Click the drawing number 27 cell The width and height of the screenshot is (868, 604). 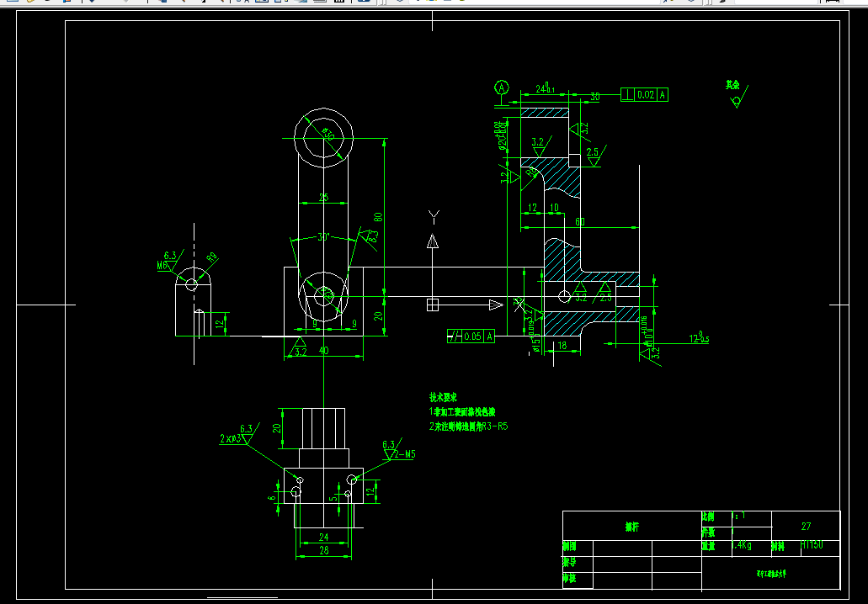click(x=806, y=526)
